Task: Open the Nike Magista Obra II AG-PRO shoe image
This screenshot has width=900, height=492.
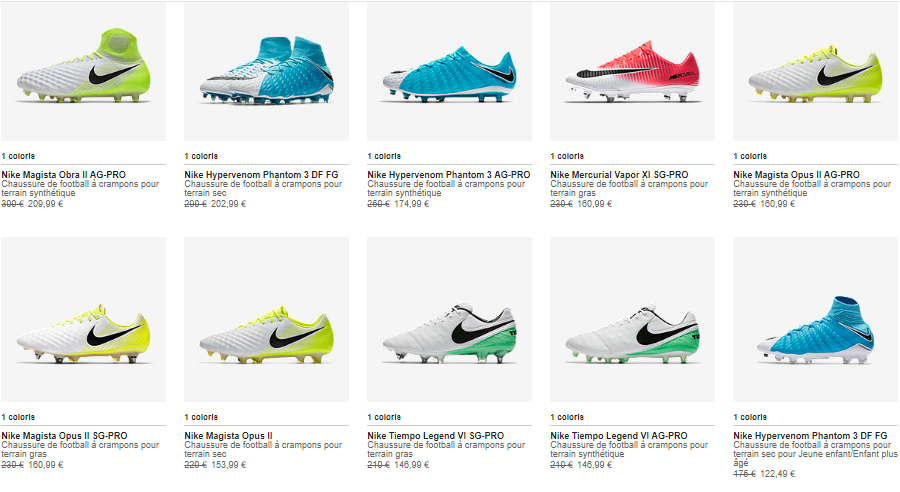Action: (x=83, y=71)
